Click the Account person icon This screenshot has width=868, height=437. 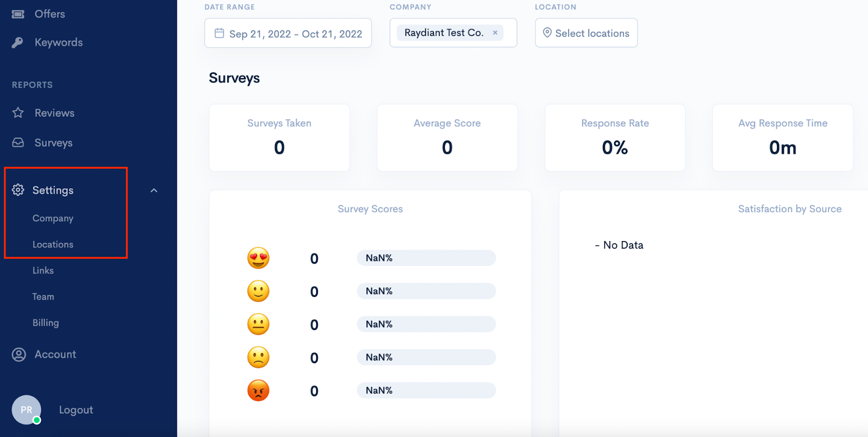19,354
